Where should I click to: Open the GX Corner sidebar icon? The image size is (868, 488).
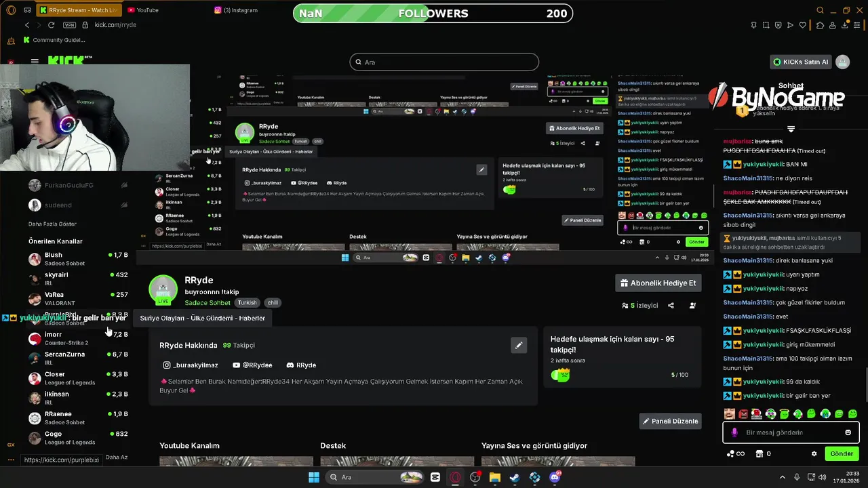pos(10,445)
